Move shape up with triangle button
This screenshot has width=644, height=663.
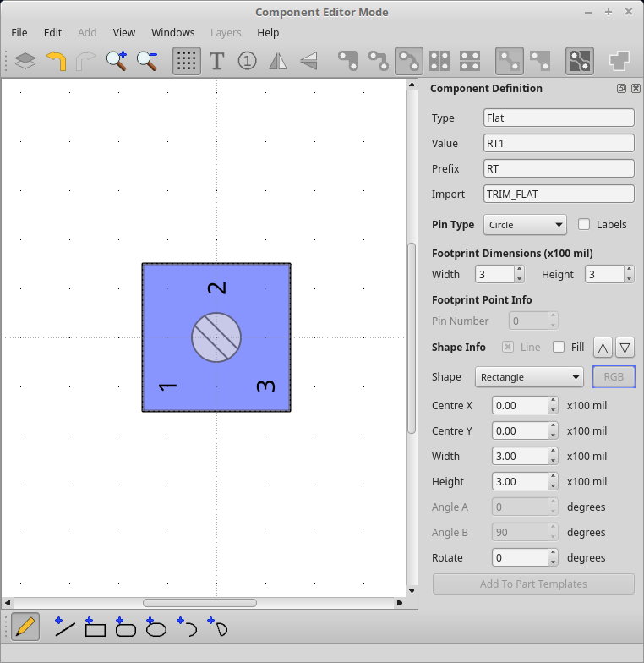point(603,348)
